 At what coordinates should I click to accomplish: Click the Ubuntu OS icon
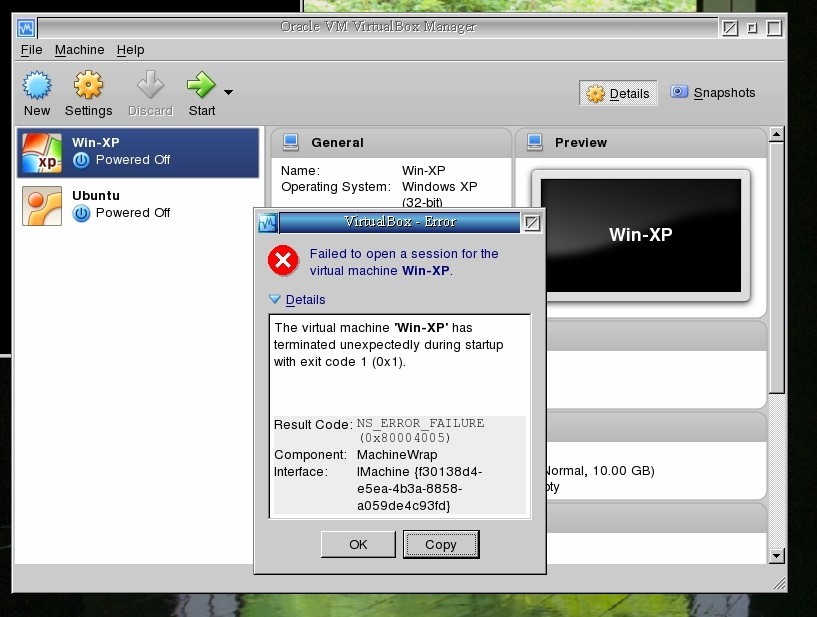point(42,206)
